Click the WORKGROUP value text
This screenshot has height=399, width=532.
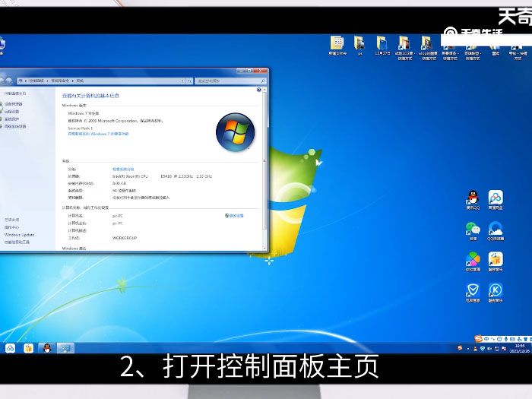[x=125, y=238]
